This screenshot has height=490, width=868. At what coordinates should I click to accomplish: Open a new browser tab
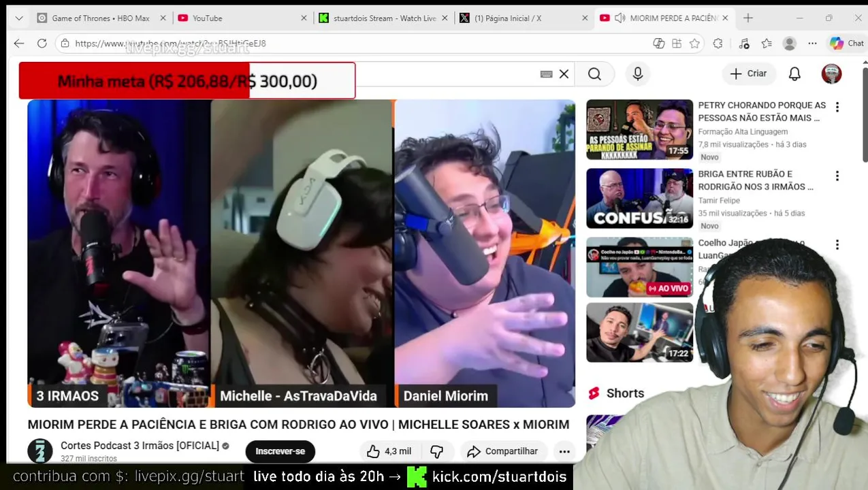pyautogui.click(x=748, y=18)
